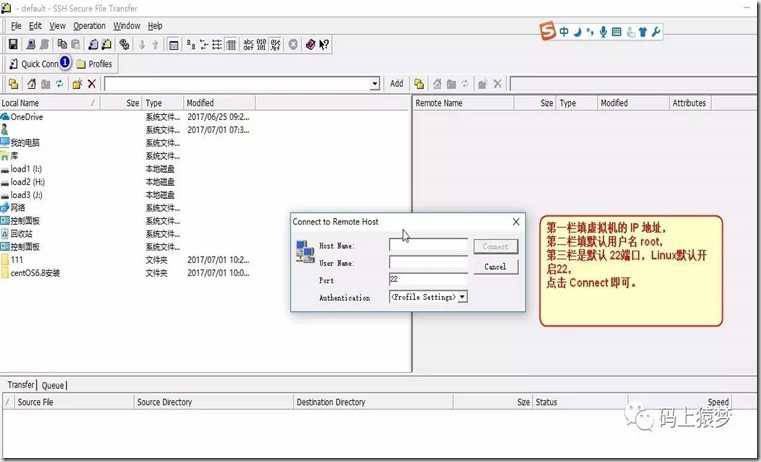Select the load1 (I:) drive entry
Image resolution: width=761 pixels, height=462 pixels.
[21, 169]
